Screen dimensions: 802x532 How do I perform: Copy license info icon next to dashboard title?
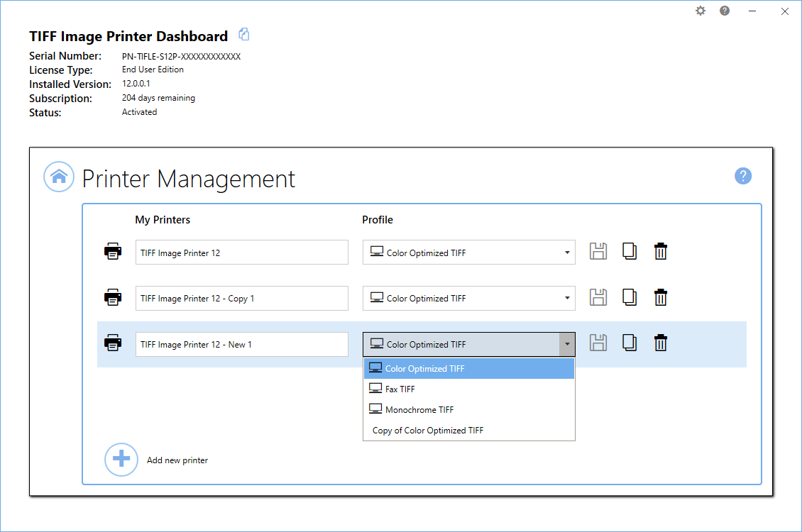point(244,35)
